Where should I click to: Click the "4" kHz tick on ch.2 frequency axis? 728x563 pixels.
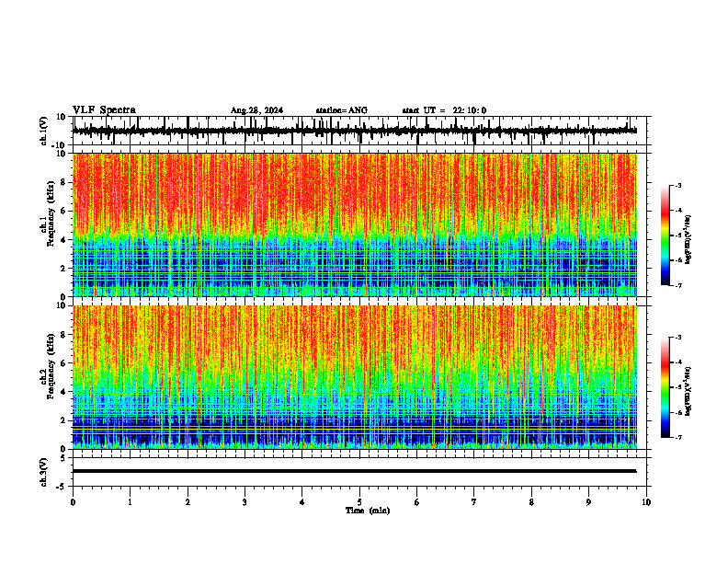[63, 392]
